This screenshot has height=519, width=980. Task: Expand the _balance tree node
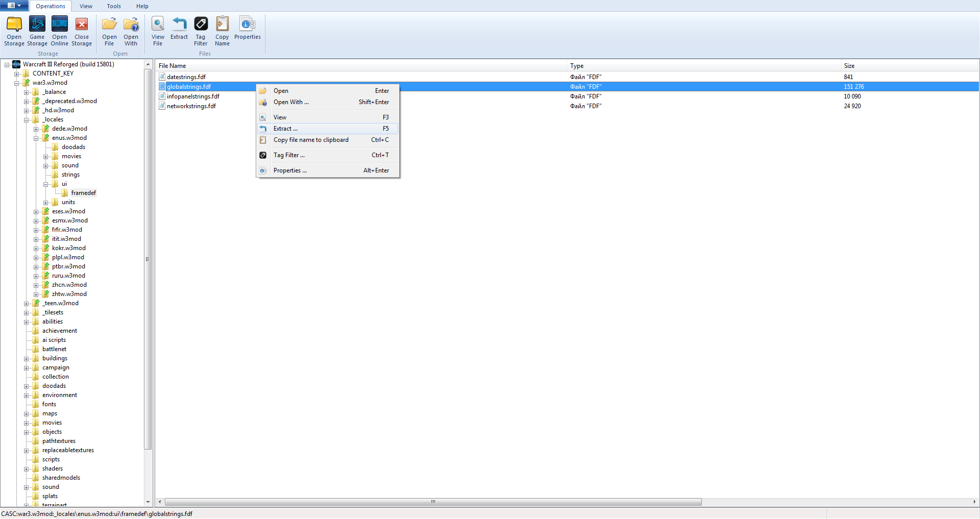tap(26, 92)
